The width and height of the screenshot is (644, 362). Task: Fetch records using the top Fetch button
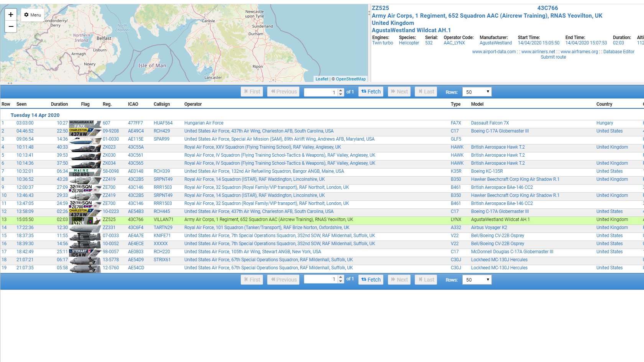[x=371, y=92]
